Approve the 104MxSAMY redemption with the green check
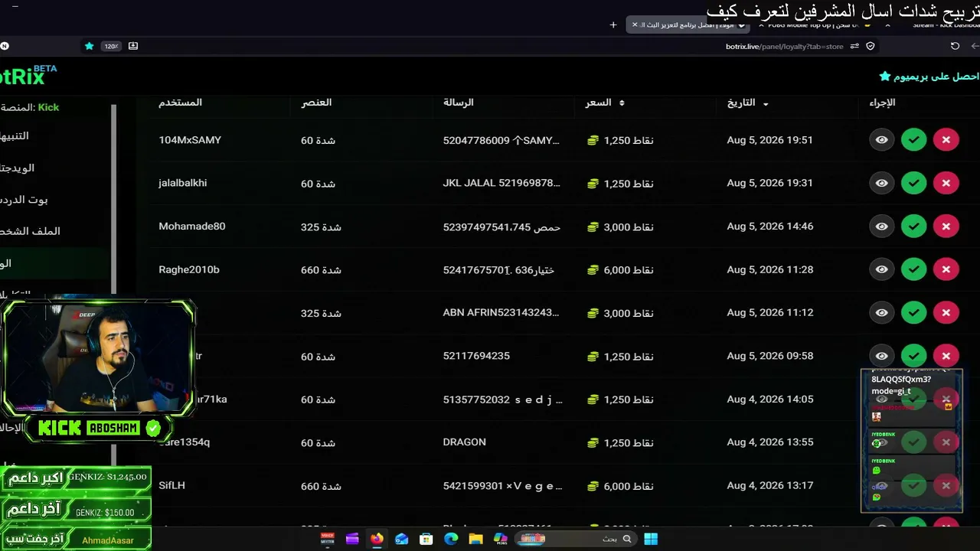Viewport: 980px width, 551px height. (913, 140)
